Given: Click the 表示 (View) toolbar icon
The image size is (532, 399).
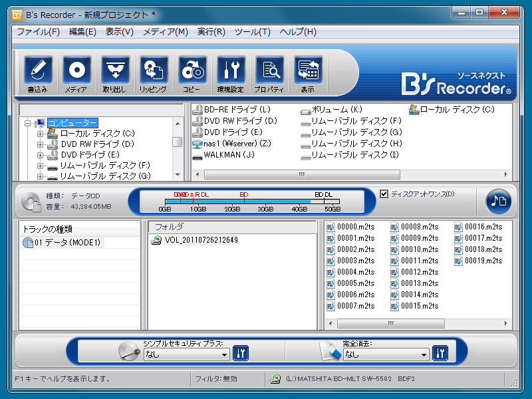Looking at the screenshot, I should 308,70.
